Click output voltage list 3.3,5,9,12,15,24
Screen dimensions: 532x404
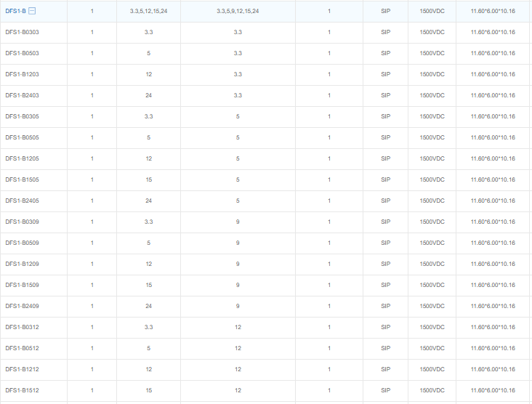pyautogui.click(x=238, y=11)
